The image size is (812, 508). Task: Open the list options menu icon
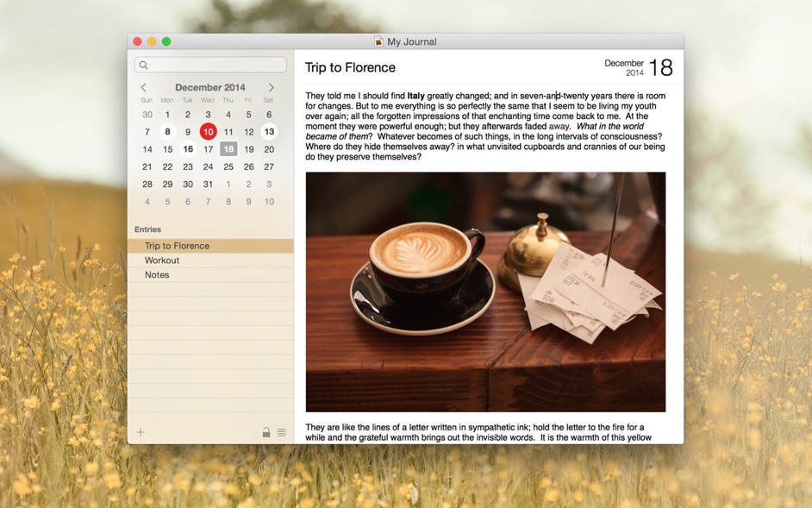[x=281, y=432]
